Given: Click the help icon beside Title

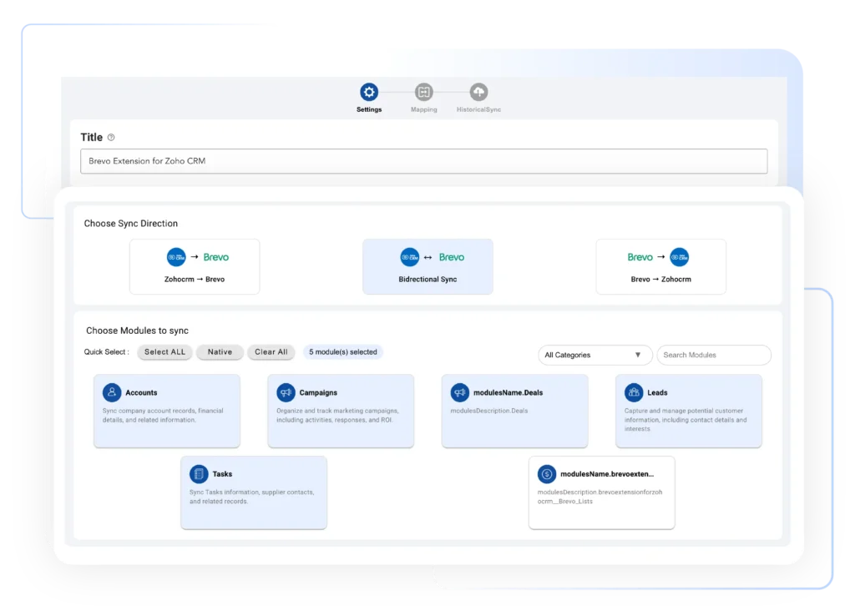Looking at the screenshot, I should [113, 137].
